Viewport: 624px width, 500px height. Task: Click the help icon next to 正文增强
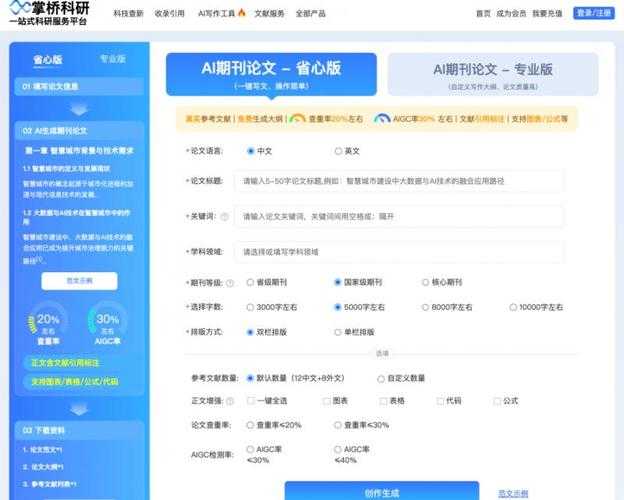(x=230, y=401)
